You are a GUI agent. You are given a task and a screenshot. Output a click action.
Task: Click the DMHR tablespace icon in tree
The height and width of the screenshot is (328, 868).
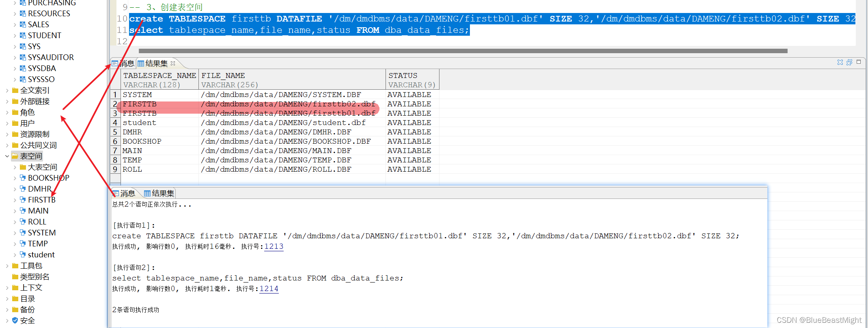[23, 189]
